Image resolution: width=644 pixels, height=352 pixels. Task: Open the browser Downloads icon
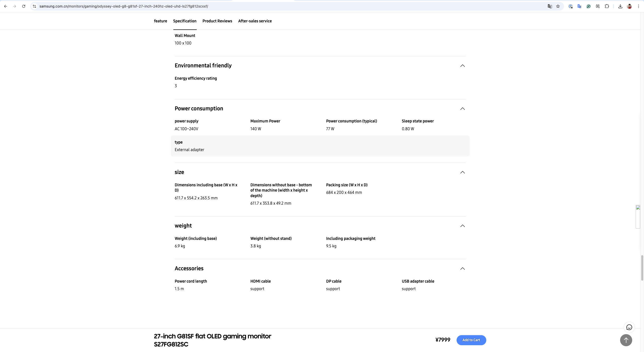pos(620,6)
